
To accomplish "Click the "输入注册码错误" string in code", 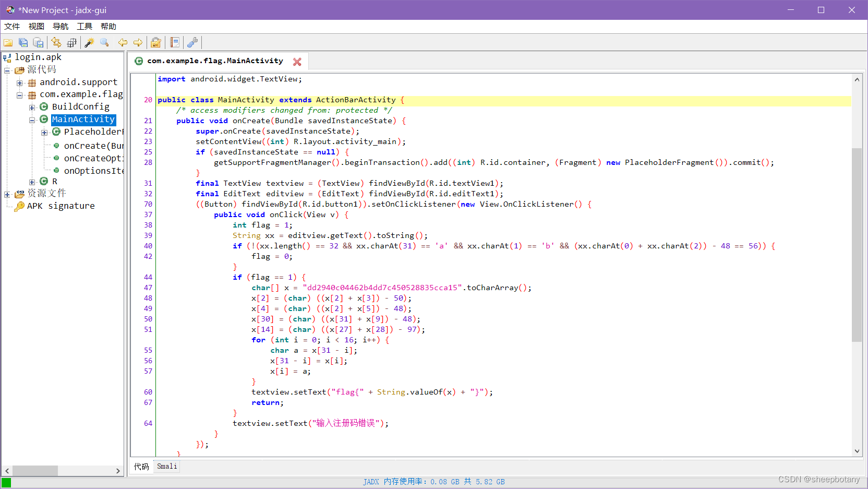I will (x=346, y=423).
